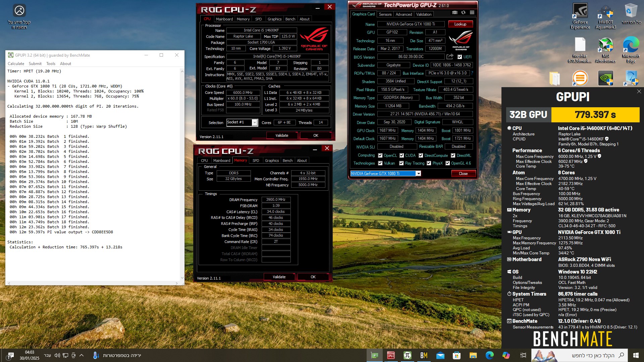The width and height of the screenshot is (644, 362).
Task: Click OK in the top CPU-Z window
Action: point(316,135)
